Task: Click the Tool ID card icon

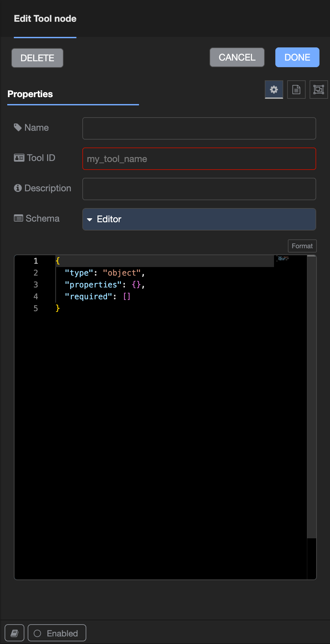Action: coord(19,158)
